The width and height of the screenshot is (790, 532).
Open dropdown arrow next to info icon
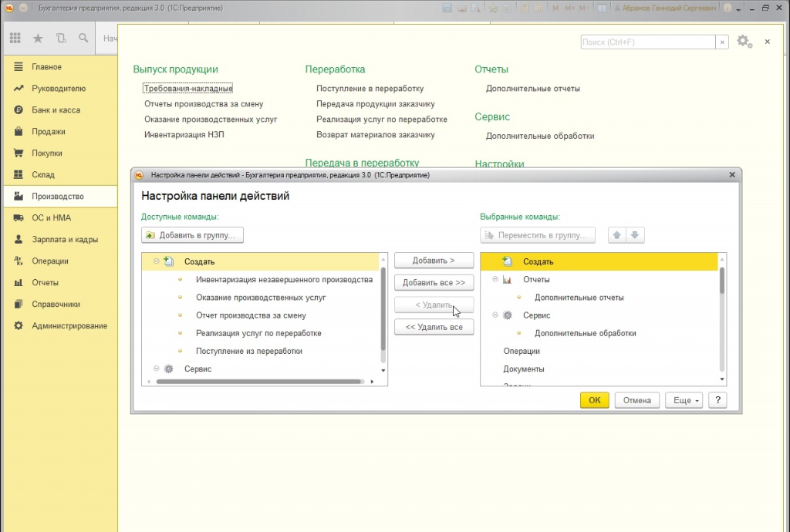[x=738, y=9]
